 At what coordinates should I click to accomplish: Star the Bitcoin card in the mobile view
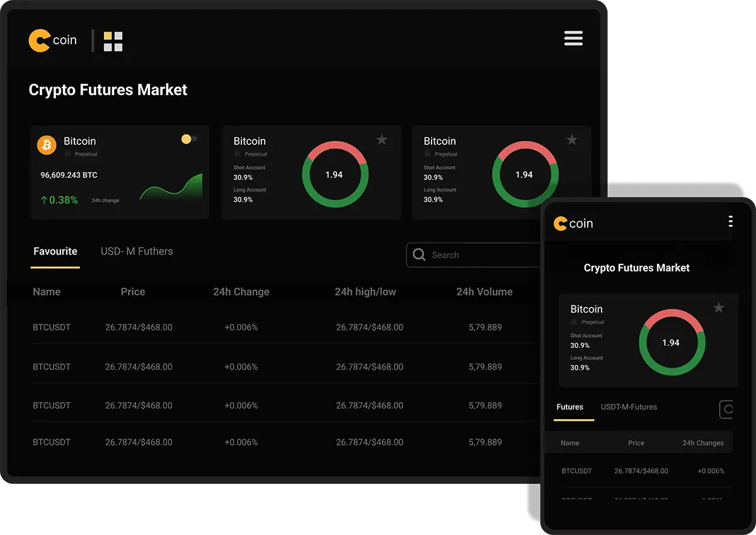point(719,308)
